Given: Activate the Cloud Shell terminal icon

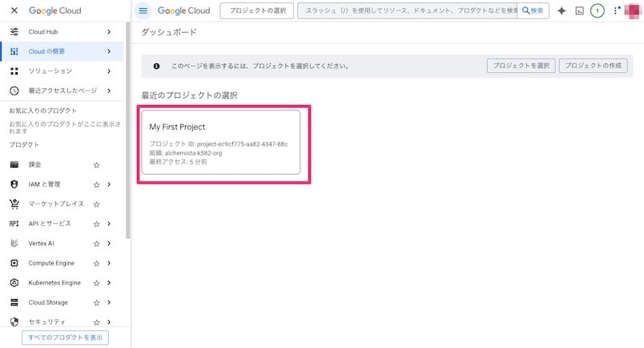Looking at the screenshot, I should click(x=579, y=11).
